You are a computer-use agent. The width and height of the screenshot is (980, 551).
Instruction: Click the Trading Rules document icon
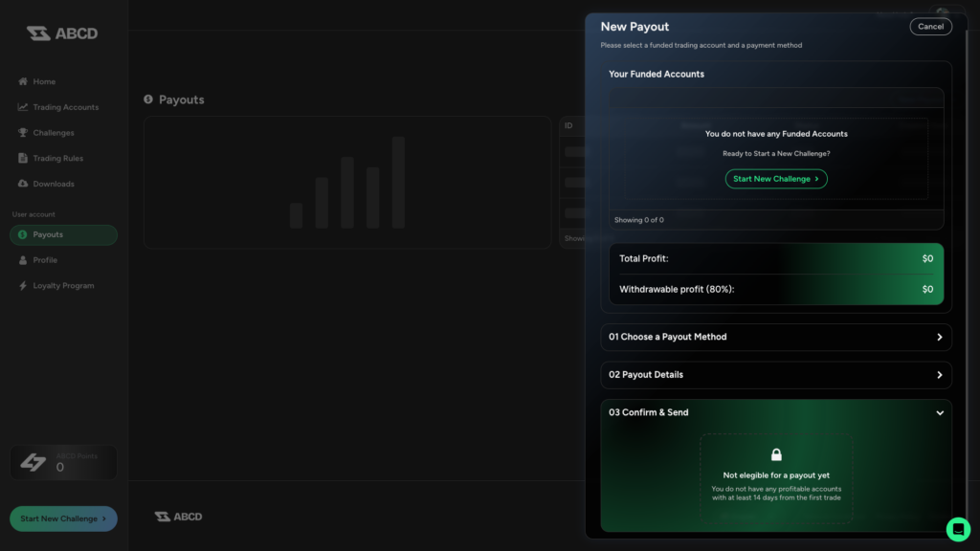(x=23, y=159)
